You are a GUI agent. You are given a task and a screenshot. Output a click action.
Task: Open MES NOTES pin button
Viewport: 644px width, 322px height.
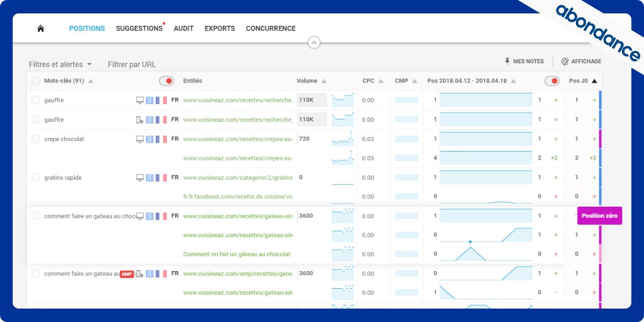tap(524, 61)
